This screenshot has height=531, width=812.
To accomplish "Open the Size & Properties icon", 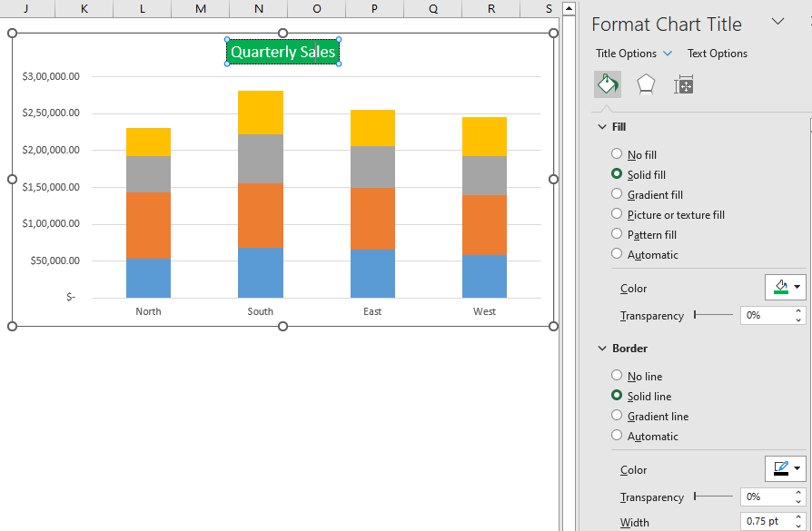I will tap(683, 84).
